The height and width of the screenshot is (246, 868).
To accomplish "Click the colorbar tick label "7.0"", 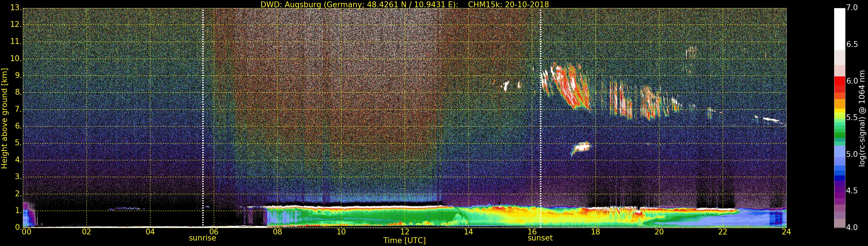I will 852,8.
